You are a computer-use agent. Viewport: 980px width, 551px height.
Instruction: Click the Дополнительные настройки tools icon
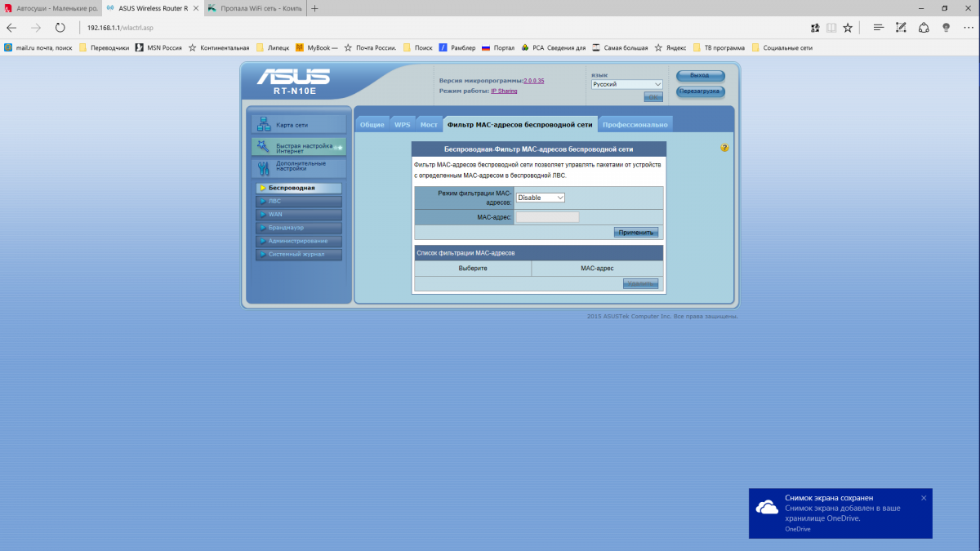click(264, 168)
